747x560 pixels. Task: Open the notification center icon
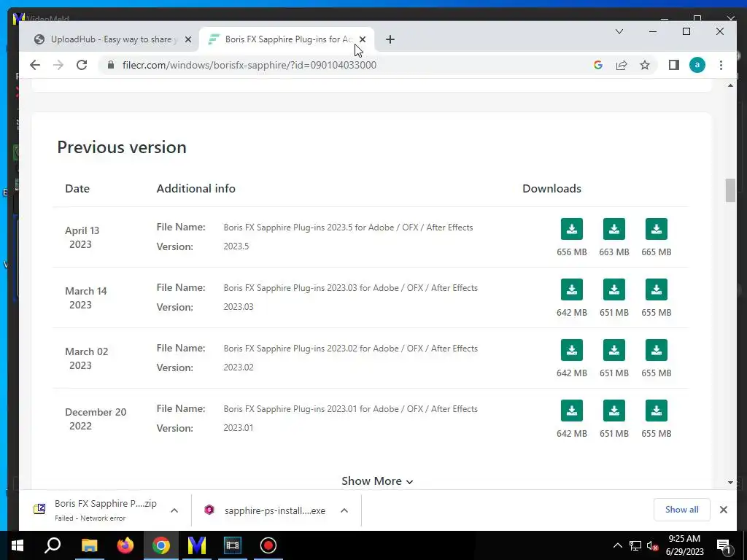point(724,545)
